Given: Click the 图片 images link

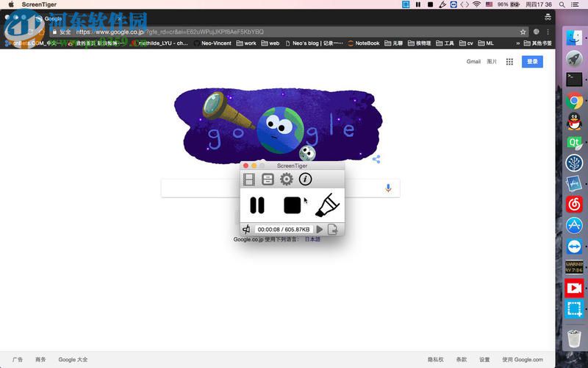Looking at the screenshot, I should pyautogui.click(x=492, y=62).
